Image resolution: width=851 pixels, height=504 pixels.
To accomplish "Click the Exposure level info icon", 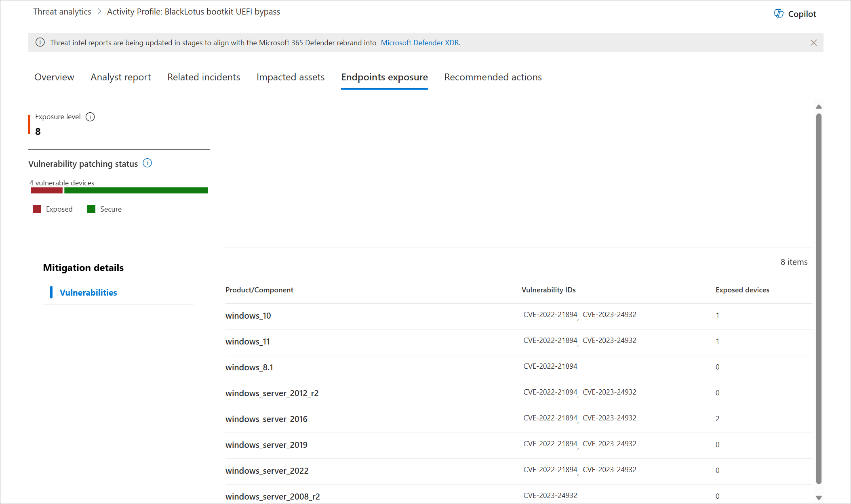I will coord(90,117).
